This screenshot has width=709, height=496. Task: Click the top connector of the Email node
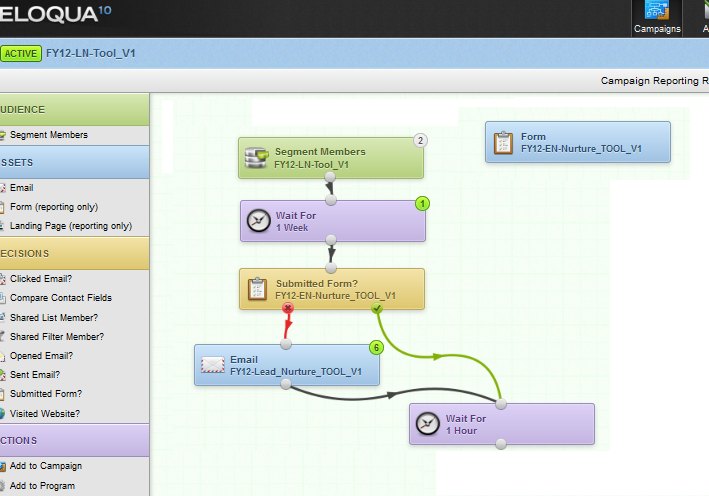point(286,345)
